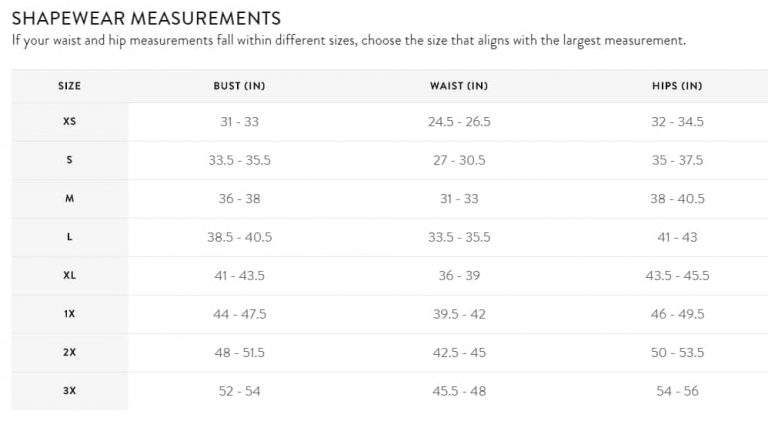The image size is (768, 421).
Task: Click the XS waist value 24.5 - 26.5
Action: 459,122
